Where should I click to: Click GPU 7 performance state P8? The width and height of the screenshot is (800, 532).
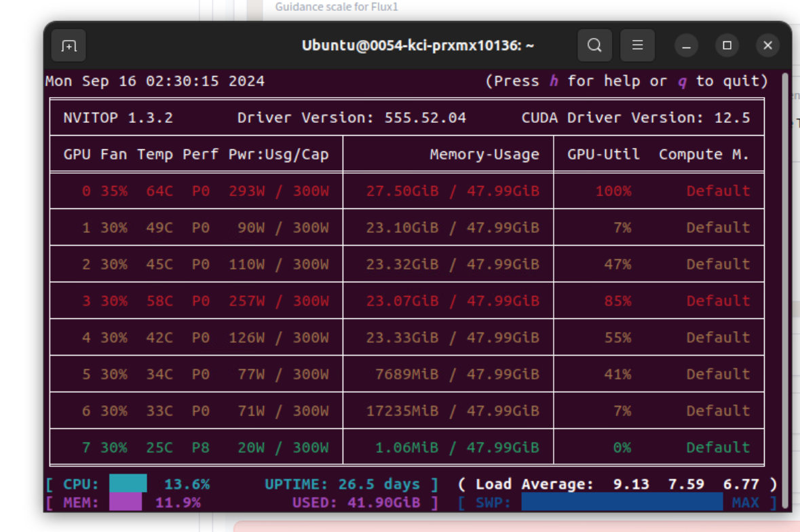pyautogui.click(x=201, y=448)
